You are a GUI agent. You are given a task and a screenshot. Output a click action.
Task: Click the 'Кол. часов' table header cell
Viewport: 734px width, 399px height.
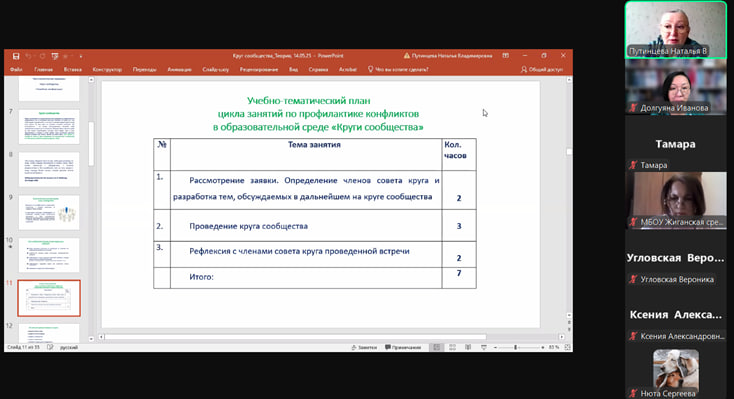pos(459,154)
